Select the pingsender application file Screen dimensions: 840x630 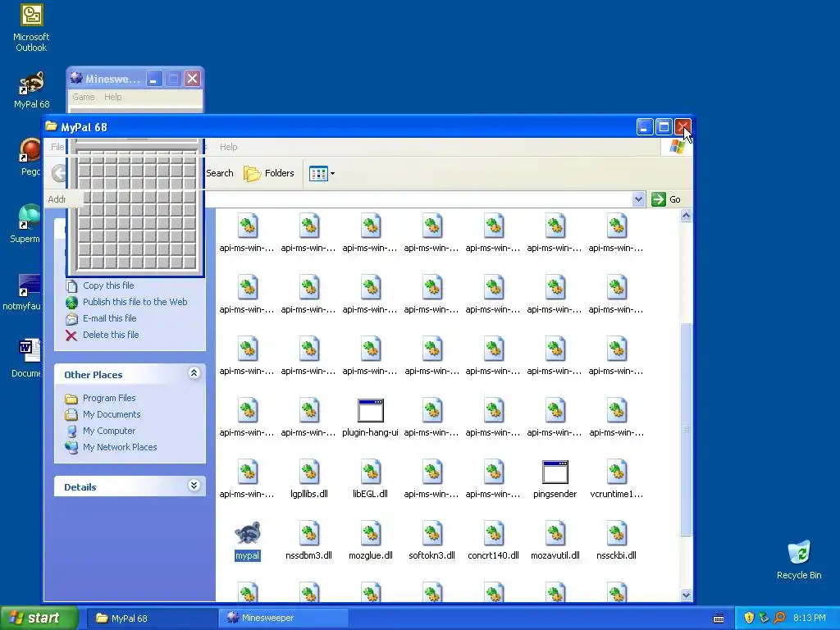(x=555, y=479)
